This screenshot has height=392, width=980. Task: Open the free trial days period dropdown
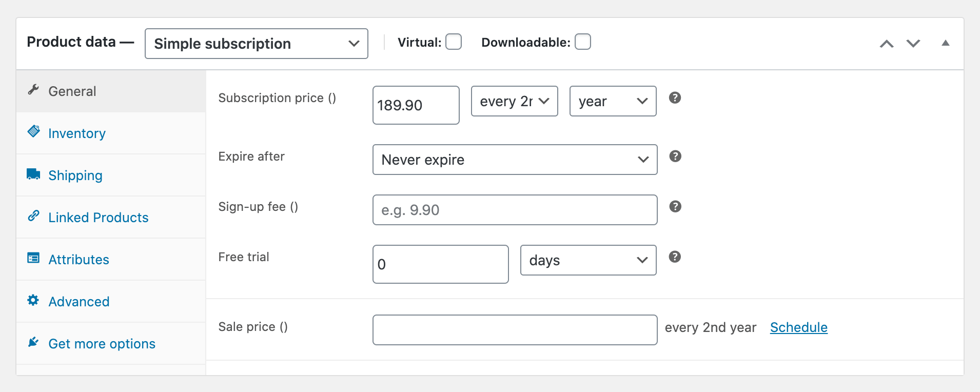pyautogui.click(x=589, y=260)
